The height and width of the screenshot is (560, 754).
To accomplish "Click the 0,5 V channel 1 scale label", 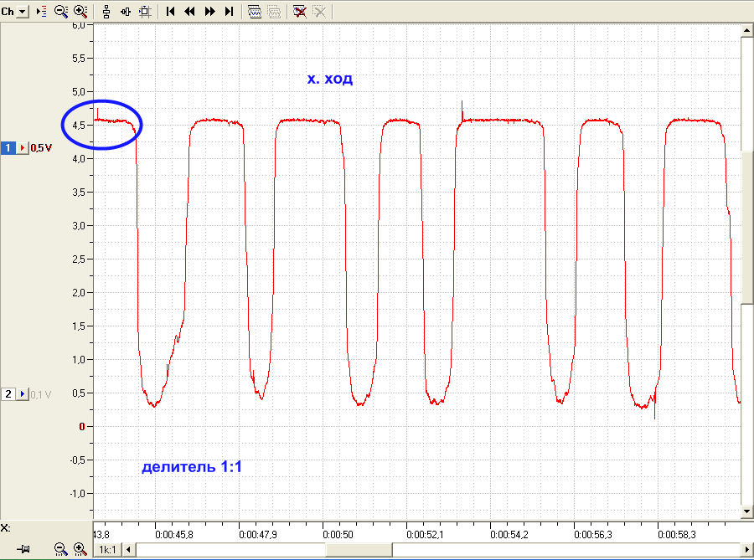I will pyautogui.click(x=41, y=148).
